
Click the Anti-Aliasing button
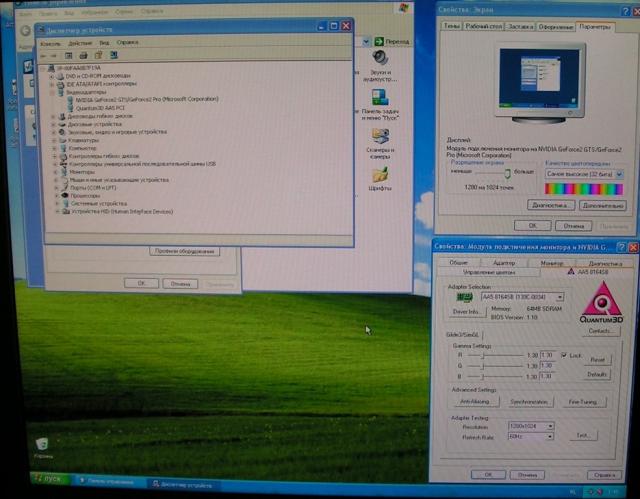point(474,402)
